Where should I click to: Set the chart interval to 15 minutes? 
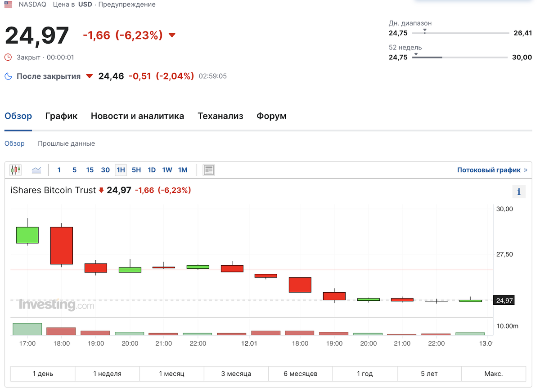click(x=90, y=170)
